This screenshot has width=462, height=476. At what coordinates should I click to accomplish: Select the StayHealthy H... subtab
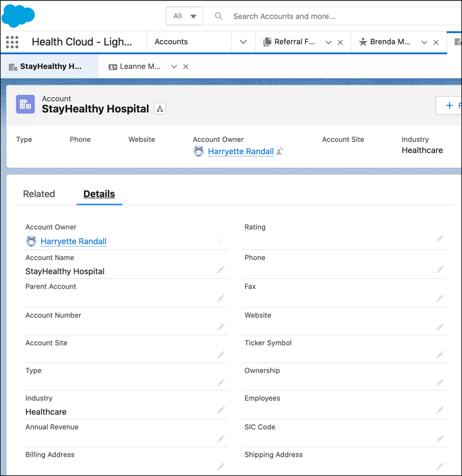pos(50,66)
